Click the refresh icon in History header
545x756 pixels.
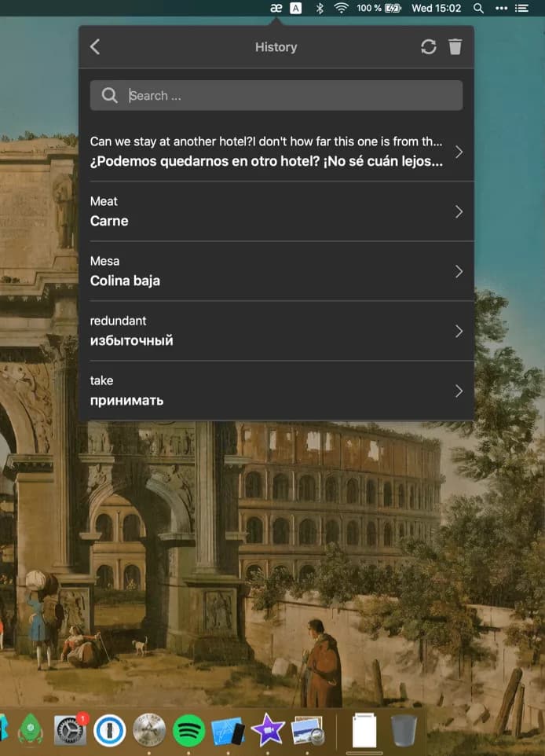click(429, 47)
